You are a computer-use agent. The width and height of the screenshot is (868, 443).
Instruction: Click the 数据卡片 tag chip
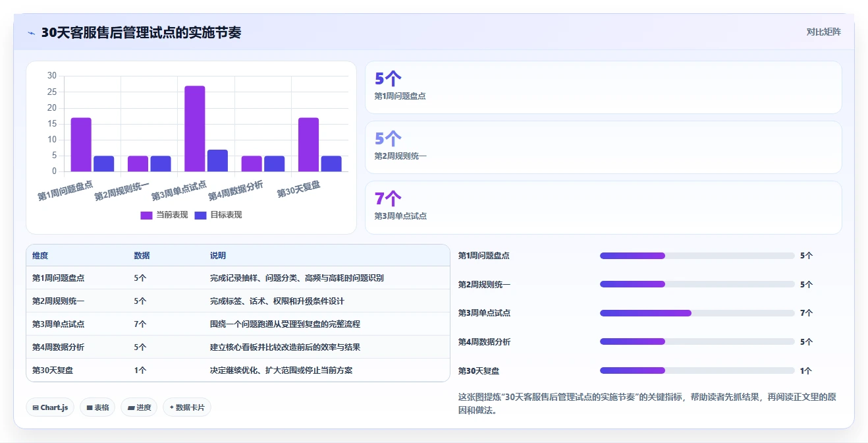coord(187,407)
